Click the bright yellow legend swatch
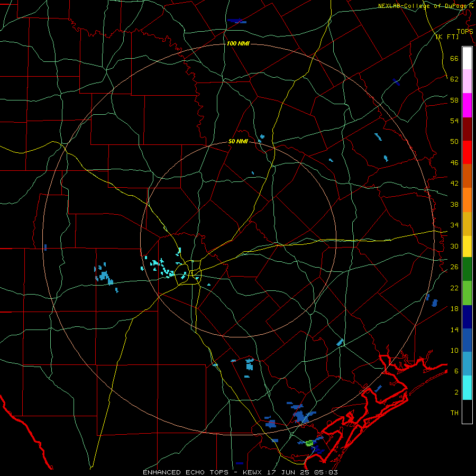This screenshot has height=476, width=476. 467,246
